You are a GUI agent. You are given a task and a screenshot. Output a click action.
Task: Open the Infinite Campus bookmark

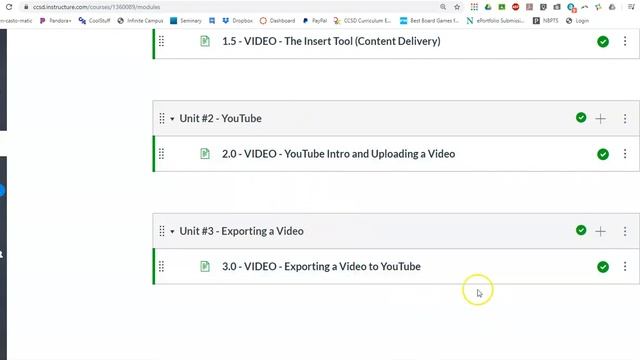pos(140,20)
